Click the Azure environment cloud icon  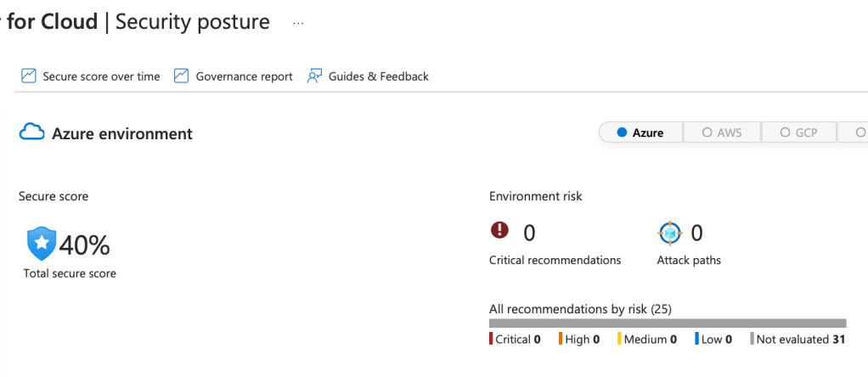click(x=32, y=132)
